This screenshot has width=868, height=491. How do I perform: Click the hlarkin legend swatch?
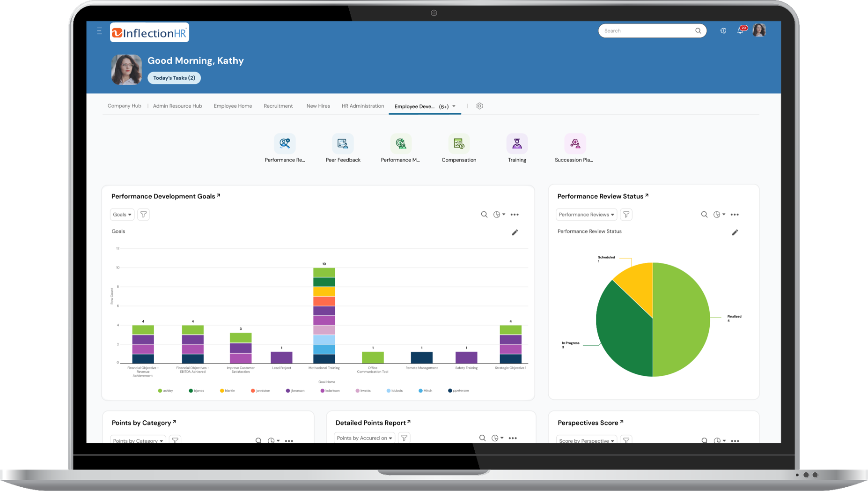pos(222,391)
